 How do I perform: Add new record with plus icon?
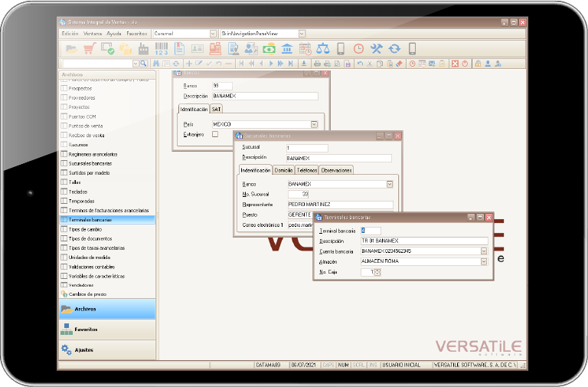189,64
